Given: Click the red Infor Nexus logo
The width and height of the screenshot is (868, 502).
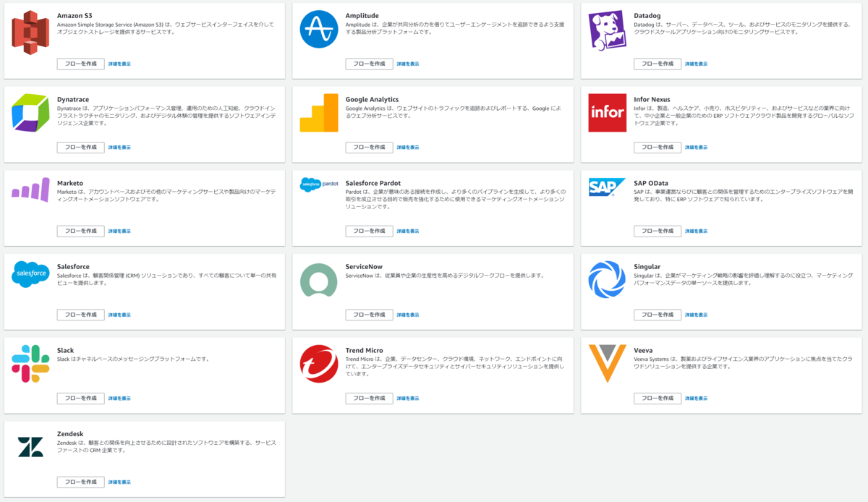Looking at the screenshot, I should pyautogui.click(x=608, y=113).
